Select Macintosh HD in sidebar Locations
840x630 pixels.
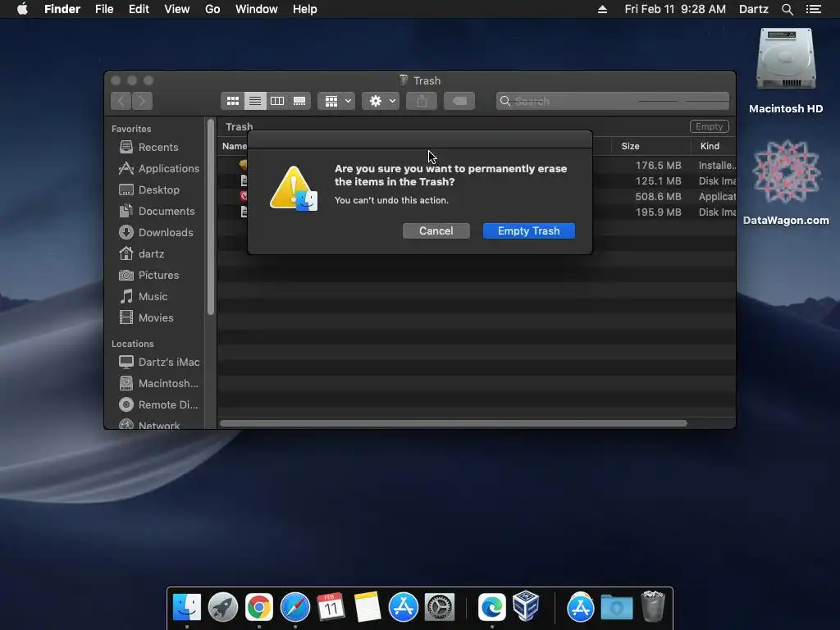point(158,384)
